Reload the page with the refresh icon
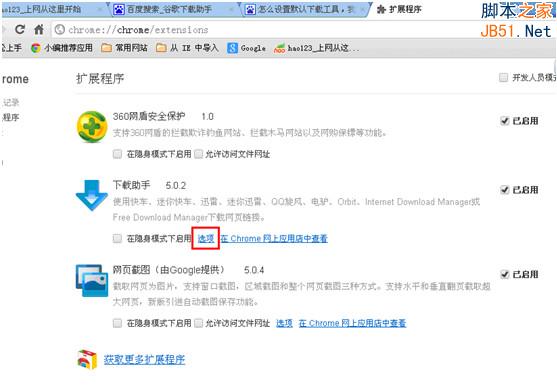This screenshot has width=557, height=386. (20, 29)
